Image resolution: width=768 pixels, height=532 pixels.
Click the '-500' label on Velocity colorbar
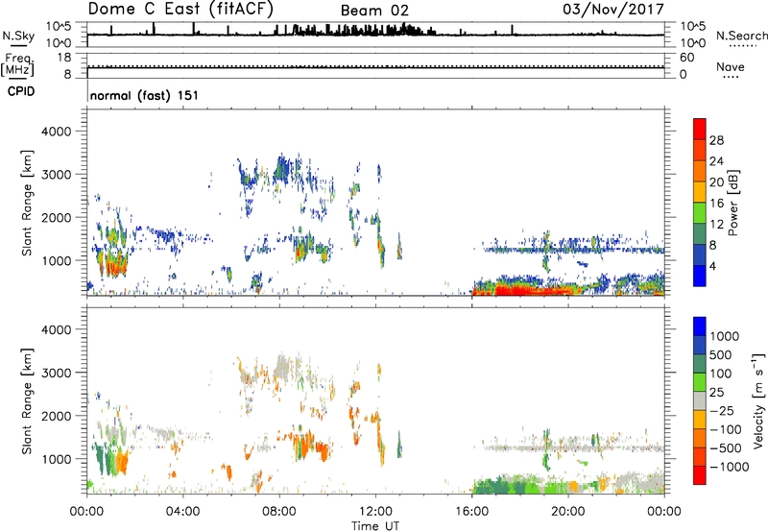[x=726, y=448]
